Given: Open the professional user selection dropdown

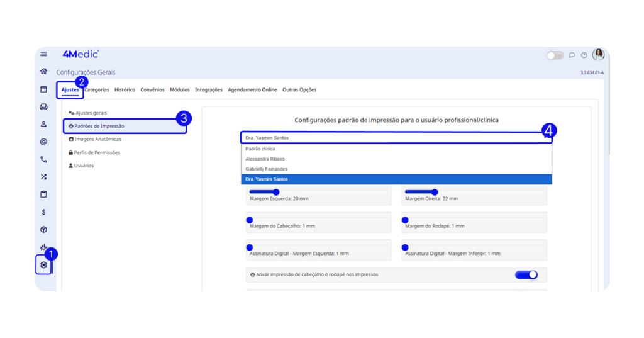Looking at the screenshot, I should pyautogui.click(x=396, y=137).
